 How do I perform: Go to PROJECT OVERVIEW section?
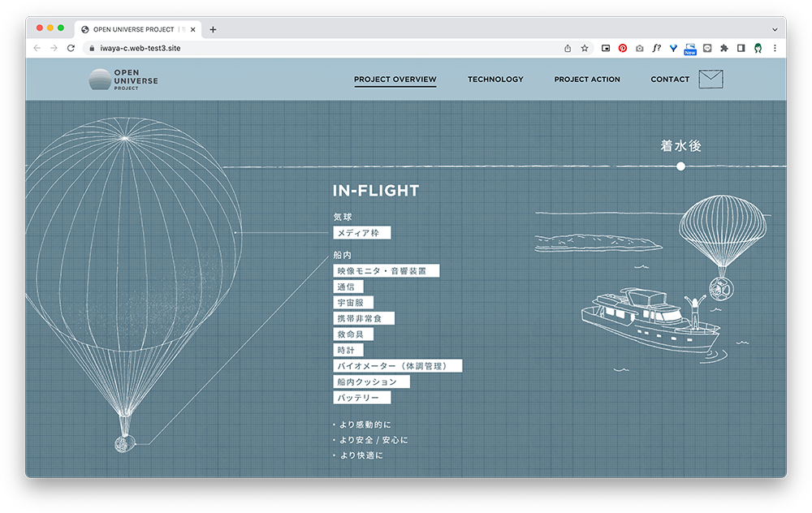395,80
